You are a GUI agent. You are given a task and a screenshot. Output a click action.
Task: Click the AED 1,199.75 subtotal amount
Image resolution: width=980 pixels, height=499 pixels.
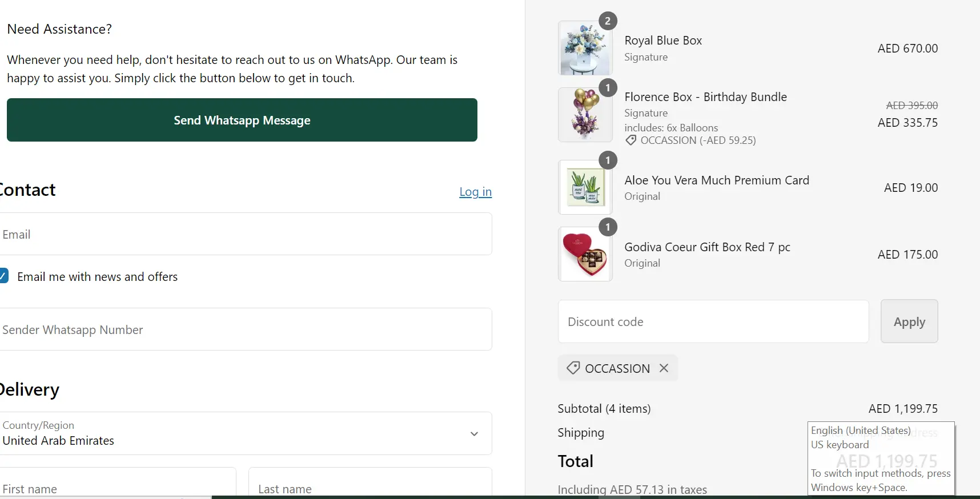[x=903, y=409]
